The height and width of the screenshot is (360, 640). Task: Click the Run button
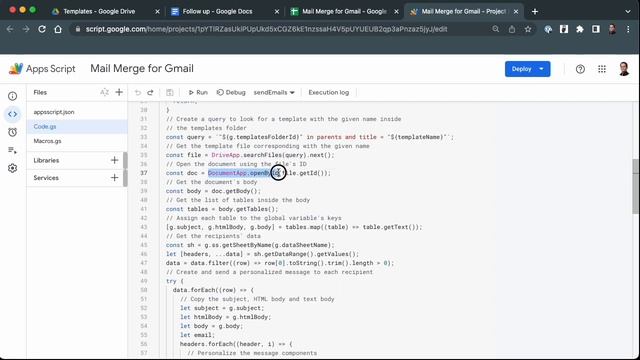pyautogui.click(x=198, y=93)
